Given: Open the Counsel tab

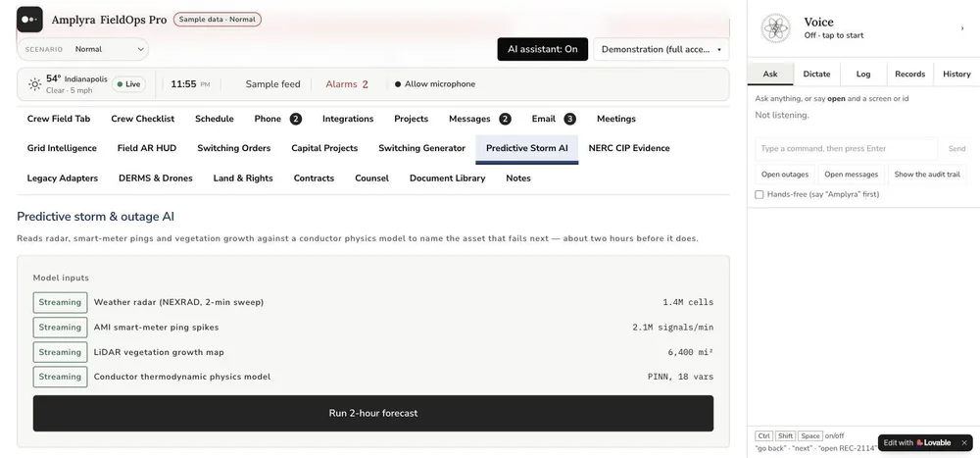Looking at the screenshot, I should [x=371, y=178].
